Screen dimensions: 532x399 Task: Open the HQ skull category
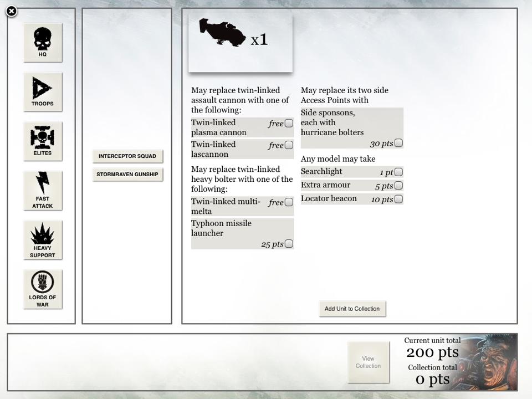point(43,43)
